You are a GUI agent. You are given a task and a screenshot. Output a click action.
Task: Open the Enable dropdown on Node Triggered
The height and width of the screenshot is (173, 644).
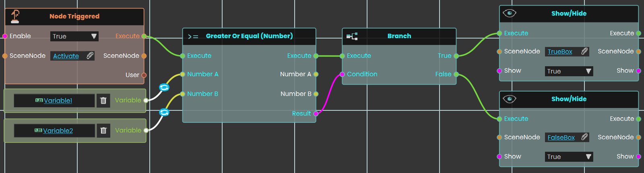74,36
